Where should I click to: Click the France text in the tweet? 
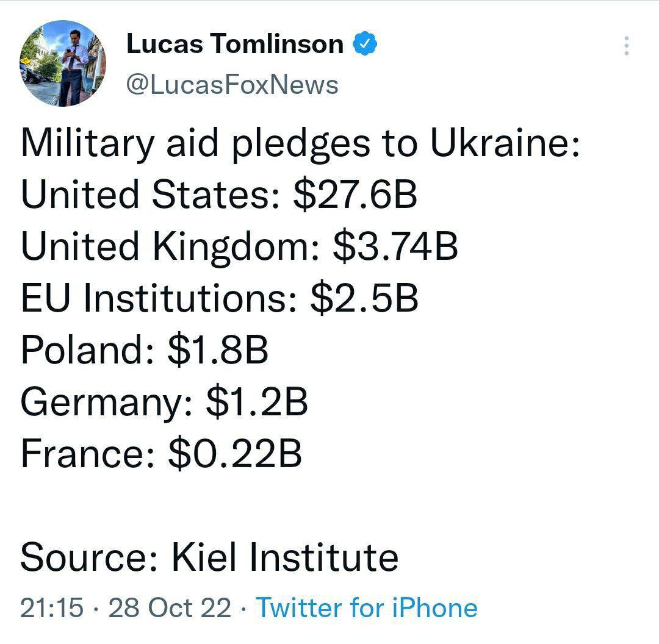pyautogui.click(x=85, y=454)
